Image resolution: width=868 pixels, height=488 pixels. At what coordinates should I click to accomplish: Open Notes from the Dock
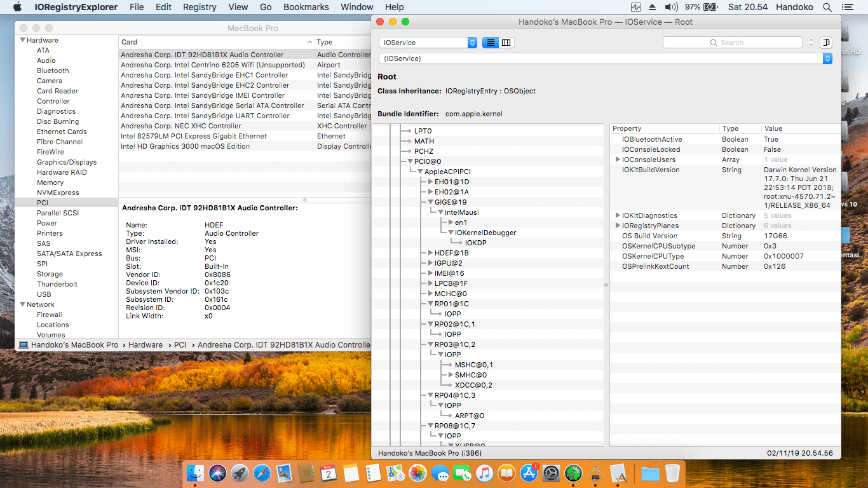point(351,473)
